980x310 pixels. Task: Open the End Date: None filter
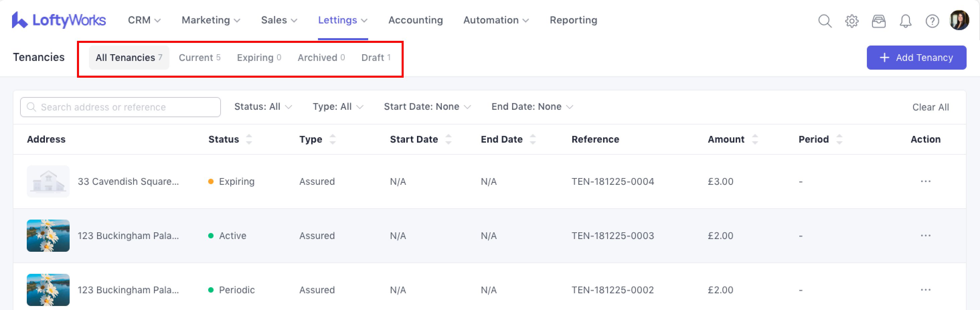[532, 107]
